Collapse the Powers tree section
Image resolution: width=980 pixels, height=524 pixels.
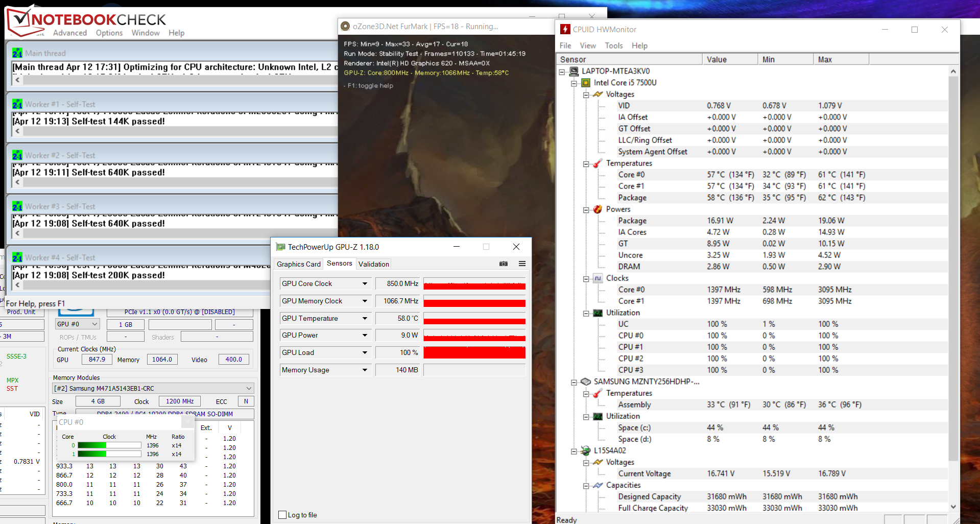tap(586, 210)
